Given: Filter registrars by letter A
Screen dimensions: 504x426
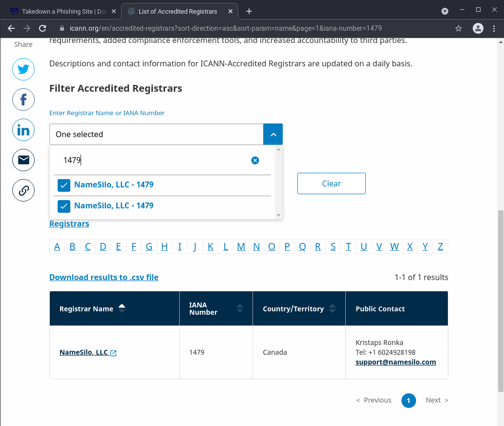Looking at the screenshot, I should (x=57, y=246).
